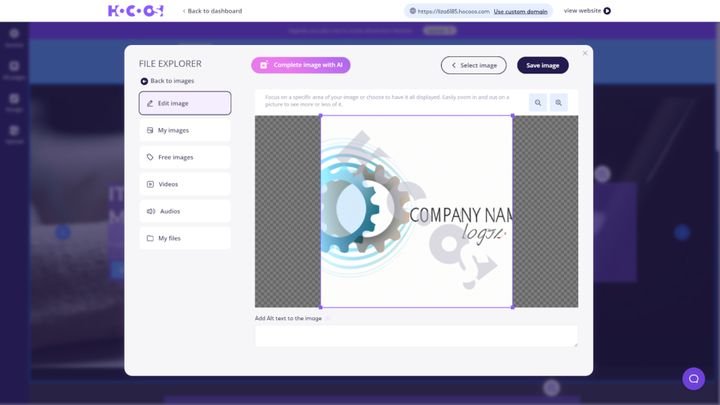Switch to the Audios section
Image resolution: width=720 pixels, height=405 pixels.
[185, 211]
